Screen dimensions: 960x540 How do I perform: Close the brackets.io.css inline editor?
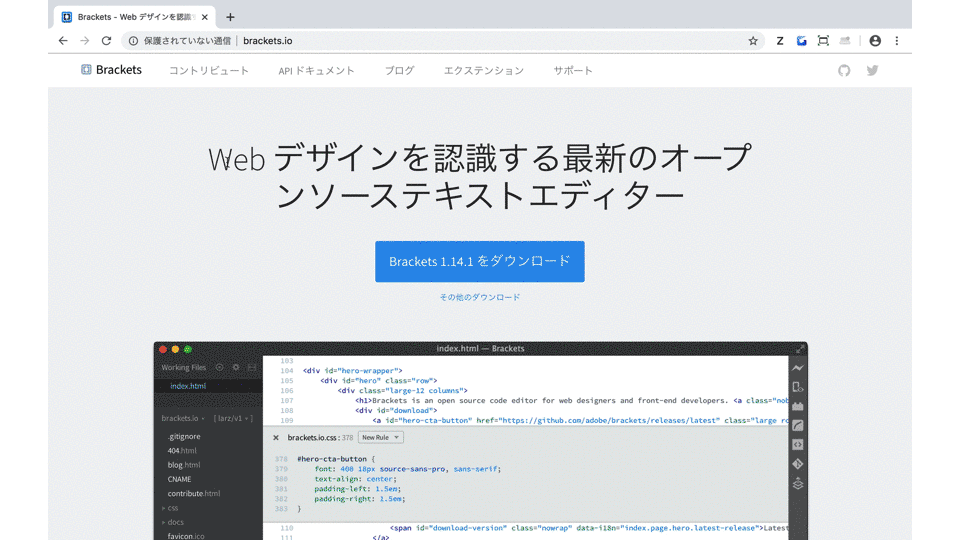click(276, 438)
